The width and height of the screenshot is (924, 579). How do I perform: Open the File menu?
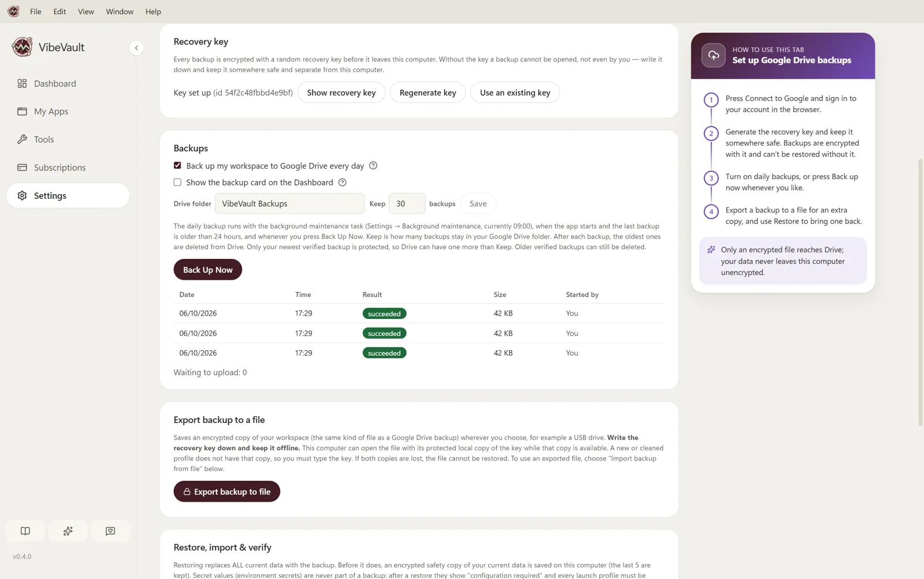click(x=36, y=12)
